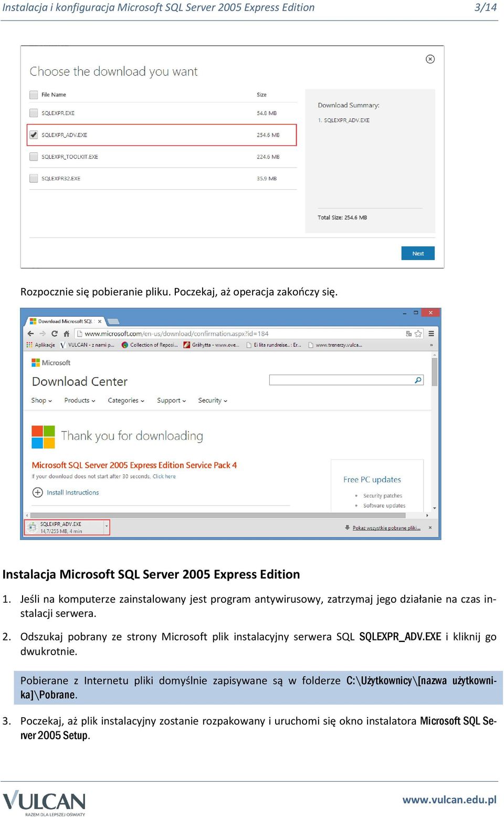Close the download chooser dialog

click(x=430, y=59)
